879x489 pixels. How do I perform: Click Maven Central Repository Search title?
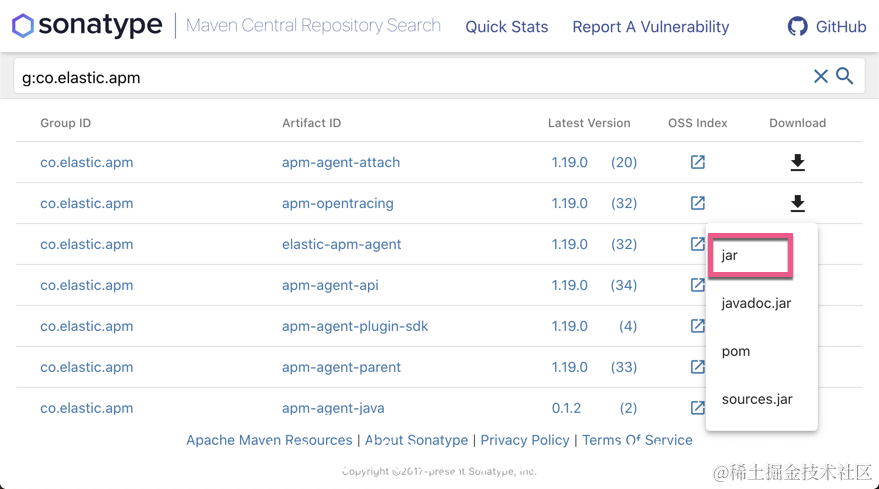313,26
